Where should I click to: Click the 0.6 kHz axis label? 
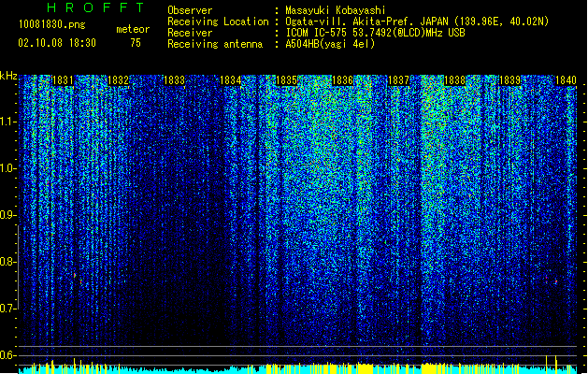8,355
